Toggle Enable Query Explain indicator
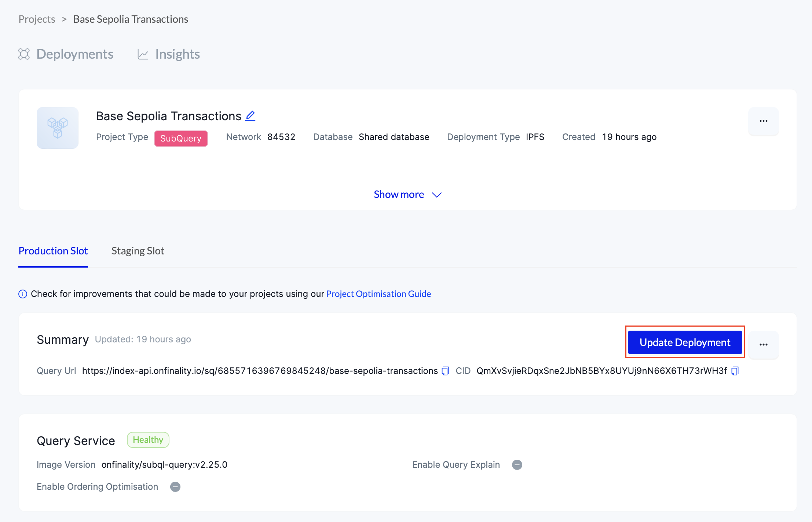 click(x=517, y=465)
